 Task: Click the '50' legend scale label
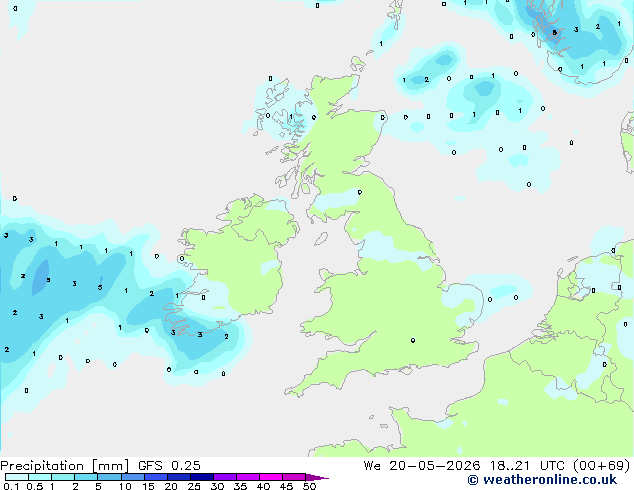pos(309,486)
